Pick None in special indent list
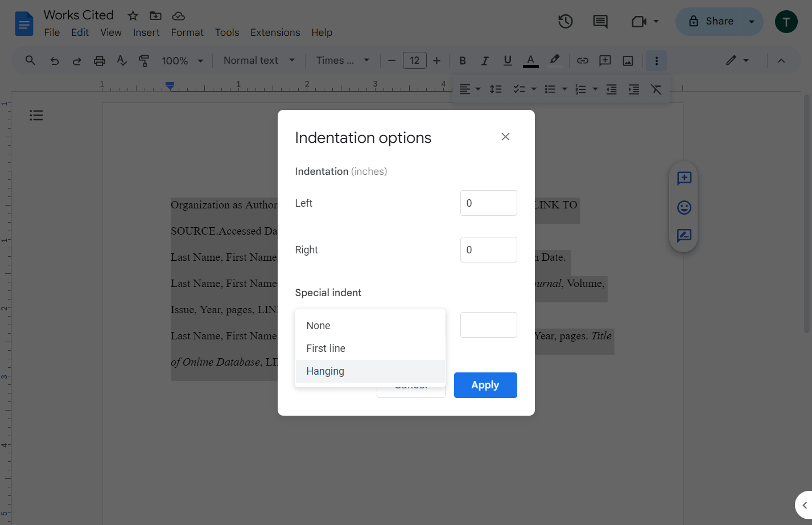Screen dimensions: 812x525 click(370, 326)
